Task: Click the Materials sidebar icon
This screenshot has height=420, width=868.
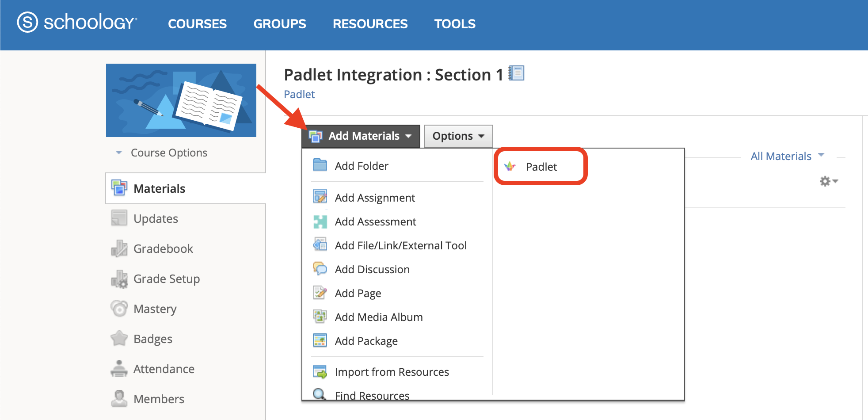Action: [119, 188]
